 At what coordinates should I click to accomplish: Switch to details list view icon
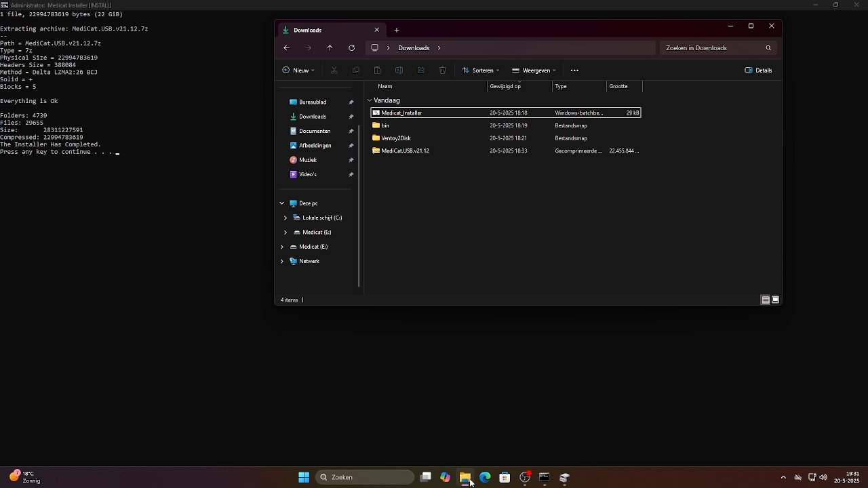click(765, 300)
